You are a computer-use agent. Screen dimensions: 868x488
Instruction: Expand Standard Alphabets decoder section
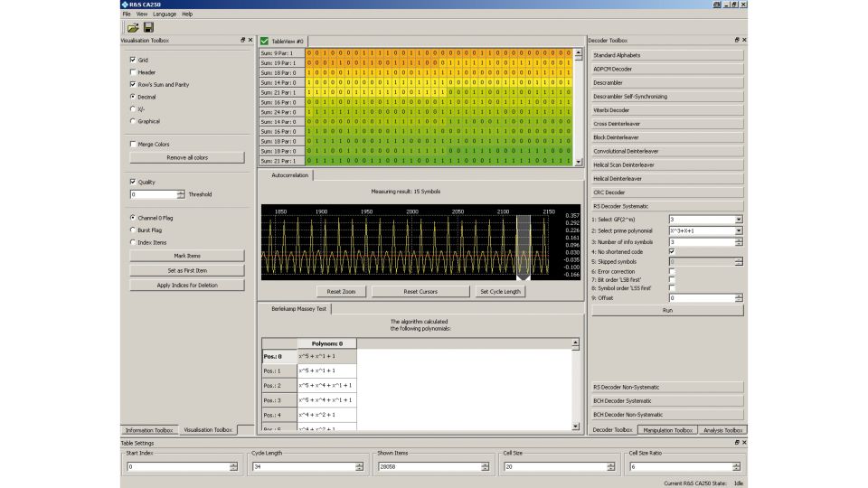pyautogui.click(x=667, y=55)
